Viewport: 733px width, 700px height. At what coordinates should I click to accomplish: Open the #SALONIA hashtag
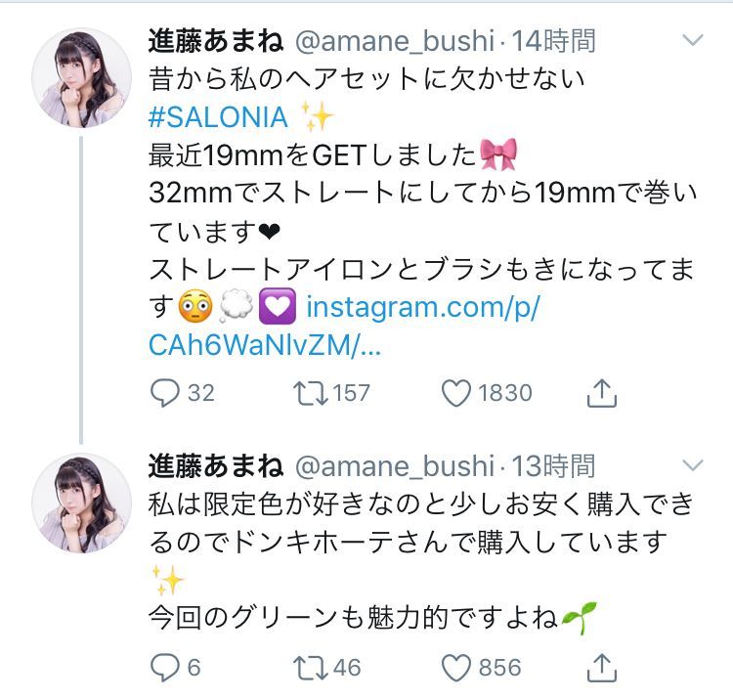point(218,117)
